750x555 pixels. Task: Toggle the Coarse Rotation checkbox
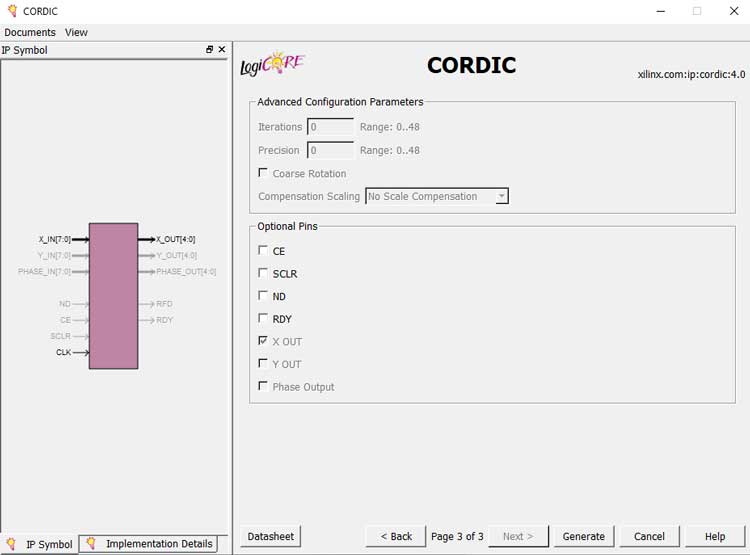[263, 172]
